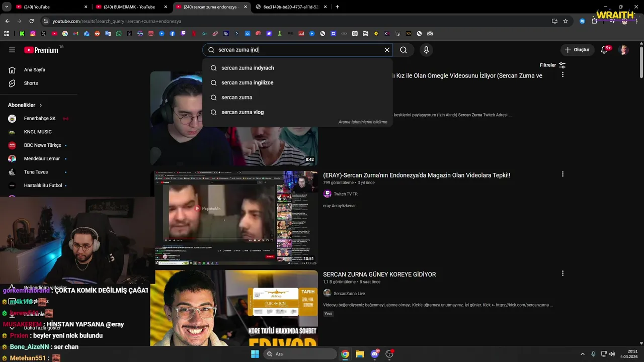The image size is (644, 362).
Task: Bookmark this page with the star icon
Action: click(566, 21)
